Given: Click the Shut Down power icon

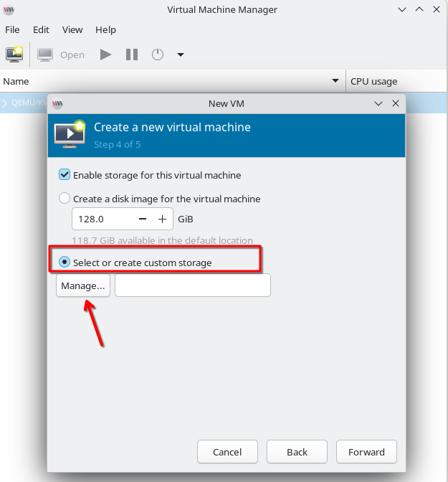Looking at the screenshot, I should (158, 55).
